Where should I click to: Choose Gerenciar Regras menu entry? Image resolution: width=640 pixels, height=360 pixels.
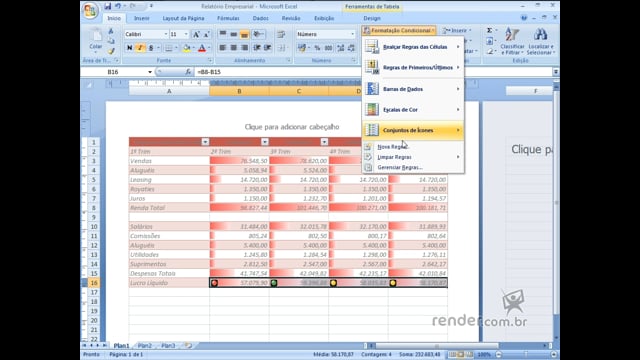[413, 167]
